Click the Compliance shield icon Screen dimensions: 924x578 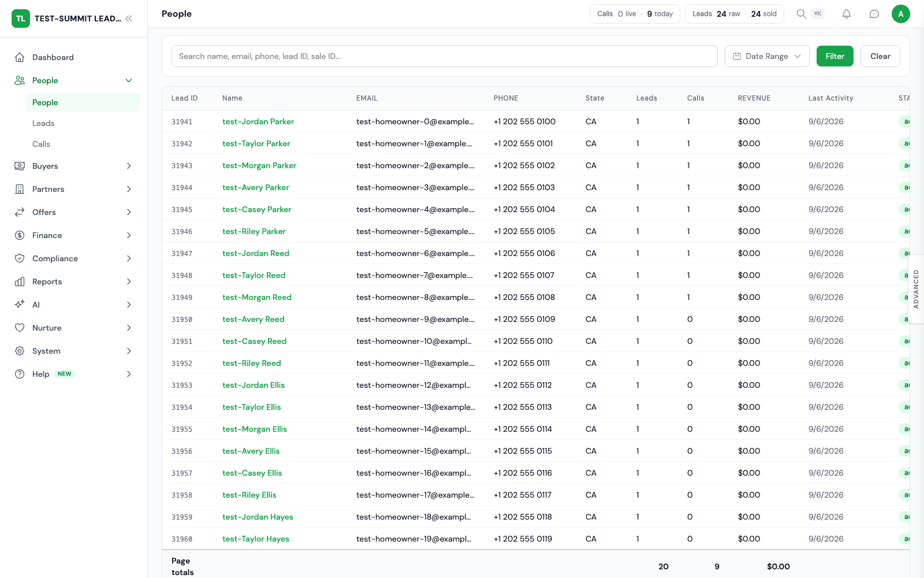click(x=20, y=258)
